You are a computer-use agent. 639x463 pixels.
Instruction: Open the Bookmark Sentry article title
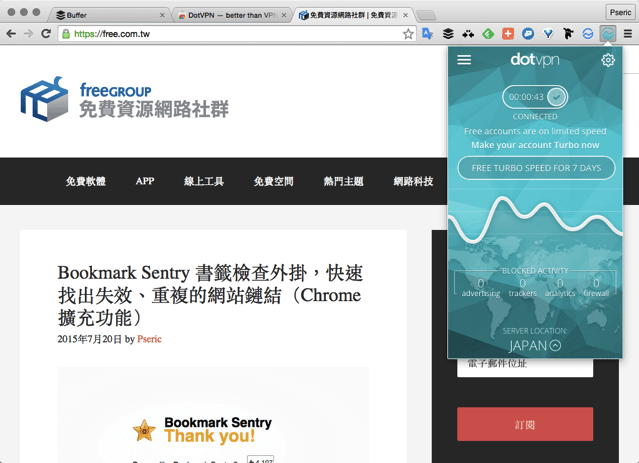[x=210, y=295]
